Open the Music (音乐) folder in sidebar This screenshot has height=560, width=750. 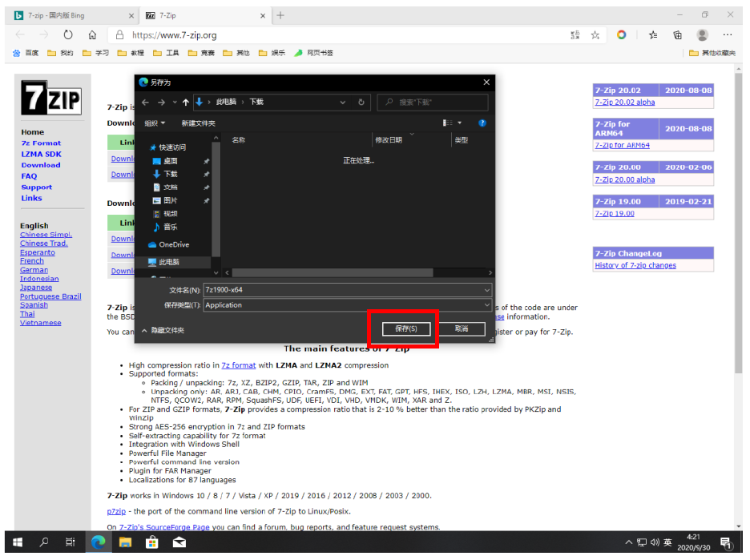170,227
